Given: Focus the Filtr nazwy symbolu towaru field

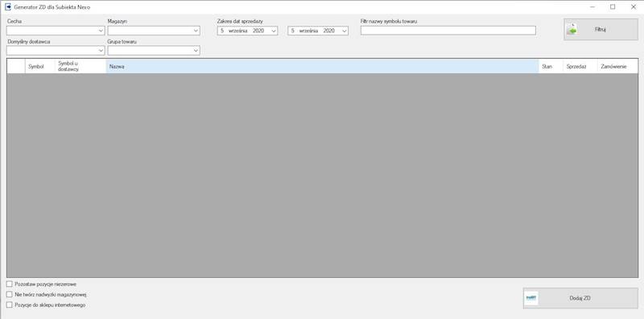Looking at the screenshot, I should [x=448, y=31].
